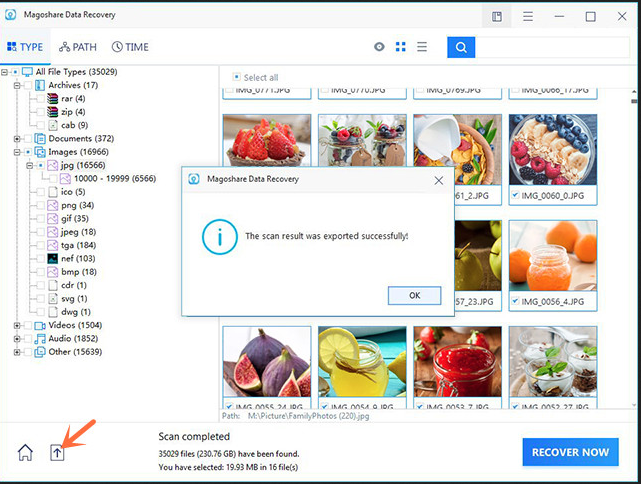Screen dimensions: 641x484
Task: Open the hamburger menu in title bar
Action: (528, 16)
